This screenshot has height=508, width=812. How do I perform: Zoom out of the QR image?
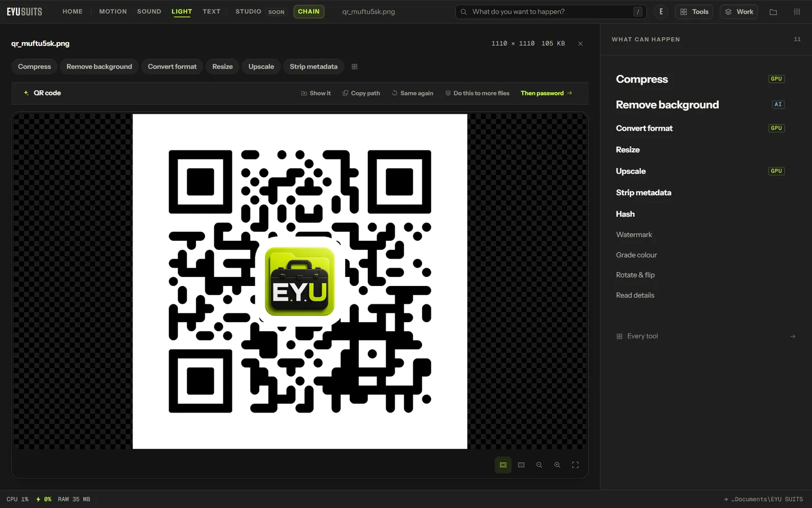point(539,465)
